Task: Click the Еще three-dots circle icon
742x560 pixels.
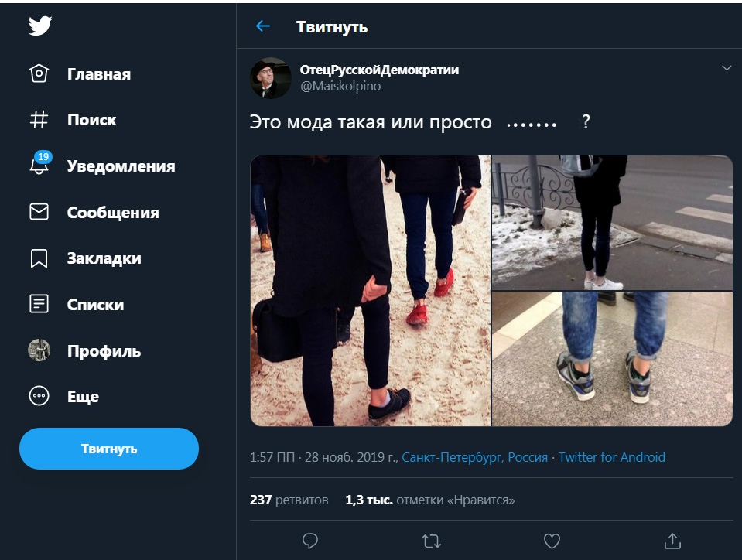Action: [39, 397]
